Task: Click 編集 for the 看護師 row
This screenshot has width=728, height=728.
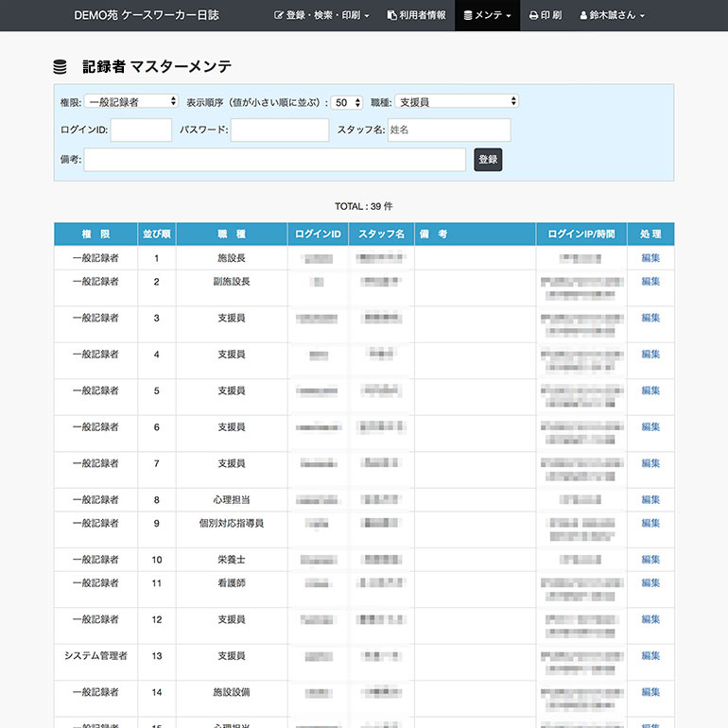Action: tap(650, 583)
